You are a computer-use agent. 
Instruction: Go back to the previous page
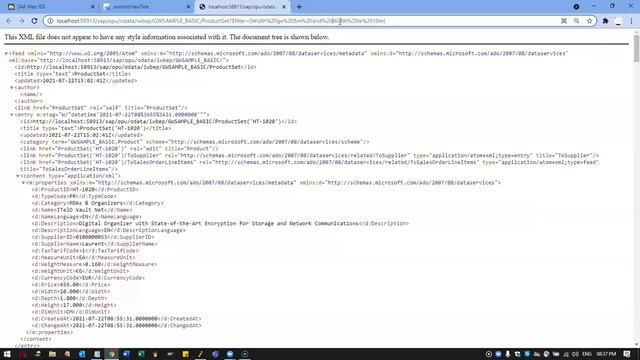9,21
